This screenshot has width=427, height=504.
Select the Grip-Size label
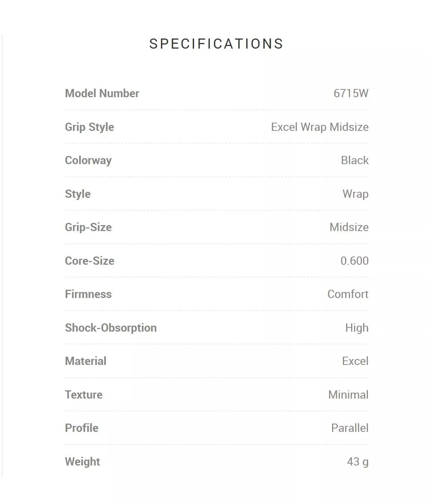point(88,227)
